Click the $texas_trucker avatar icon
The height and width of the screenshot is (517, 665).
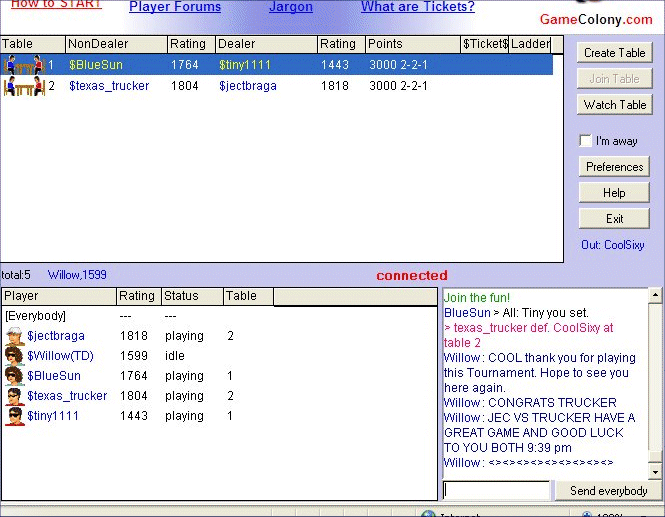pos(14,396)
